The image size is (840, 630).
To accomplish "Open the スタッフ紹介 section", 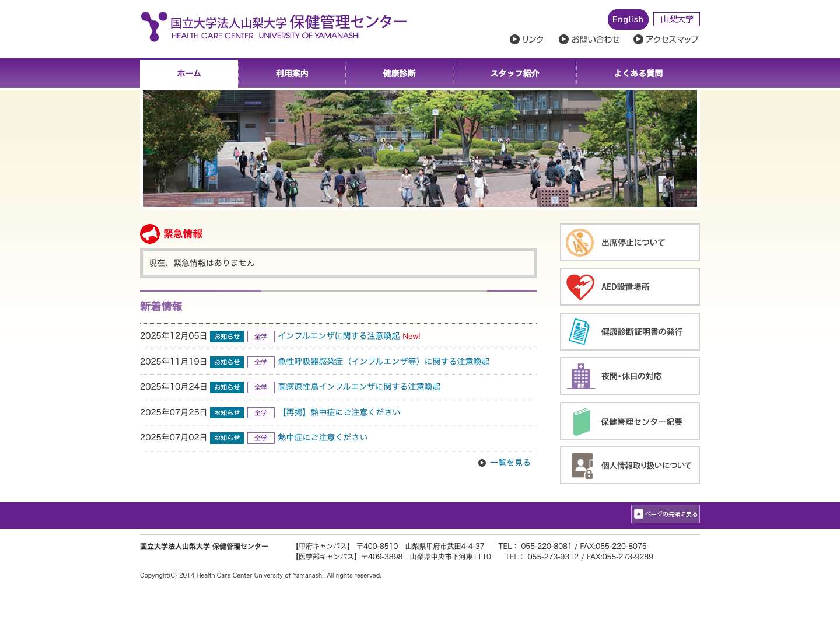I will [x=514, y=73].
